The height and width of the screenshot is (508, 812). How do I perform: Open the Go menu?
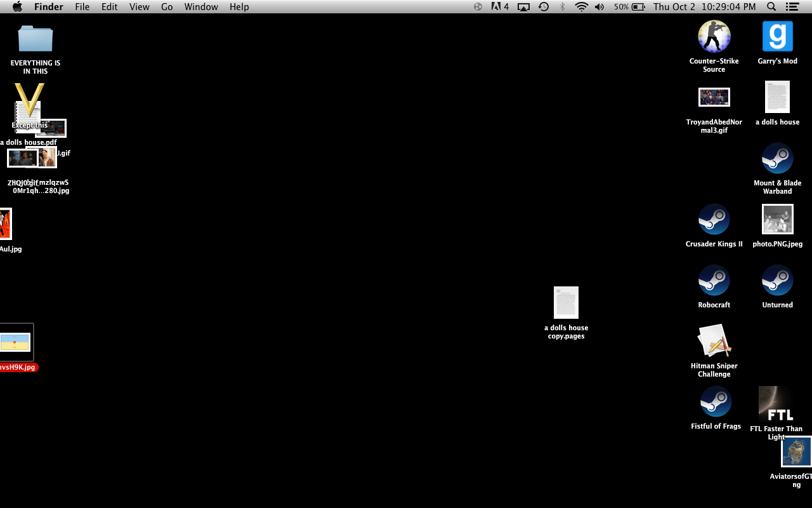[x=167, y=7]
